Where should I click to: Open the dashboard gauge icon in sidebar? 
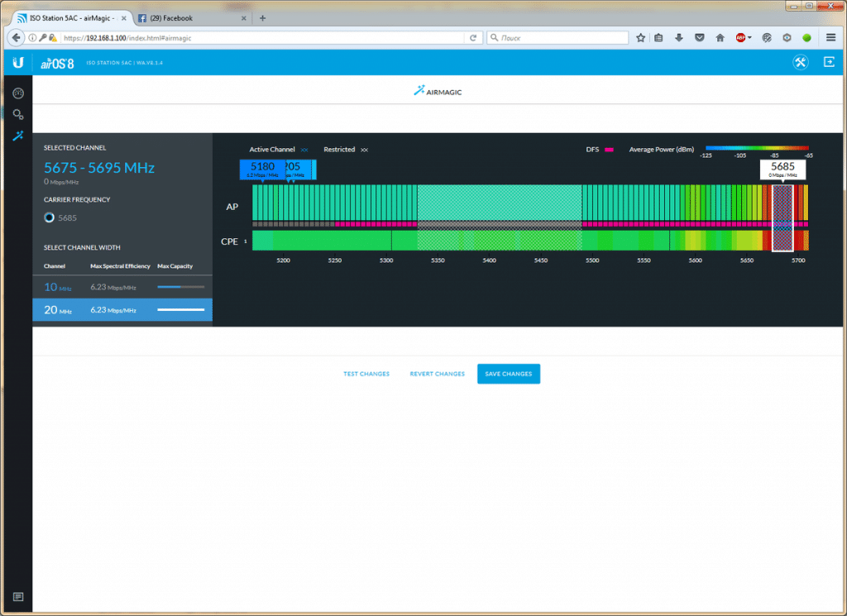click(x=17, y=93)
